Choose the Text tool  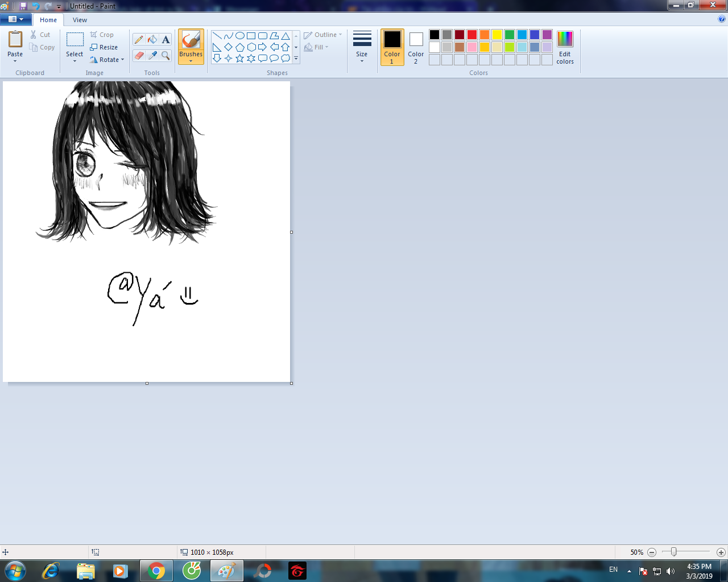point(166,39)
